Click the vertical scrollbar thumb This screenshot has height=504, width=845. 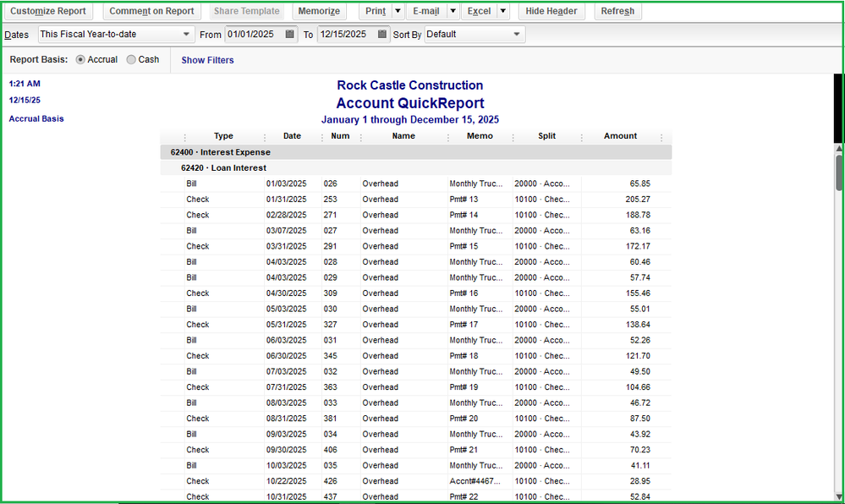click(x=839, y=173)
